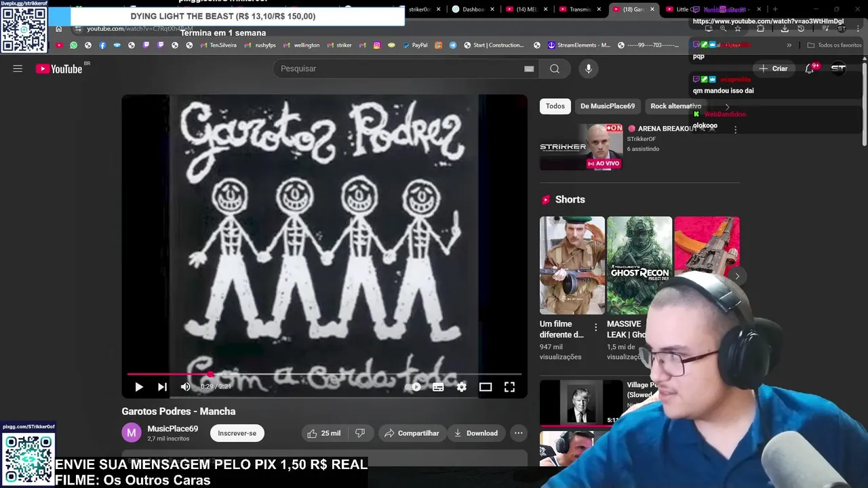Open the ST account avatar menu
Screen dimensions: 868x488
[839, 68]
